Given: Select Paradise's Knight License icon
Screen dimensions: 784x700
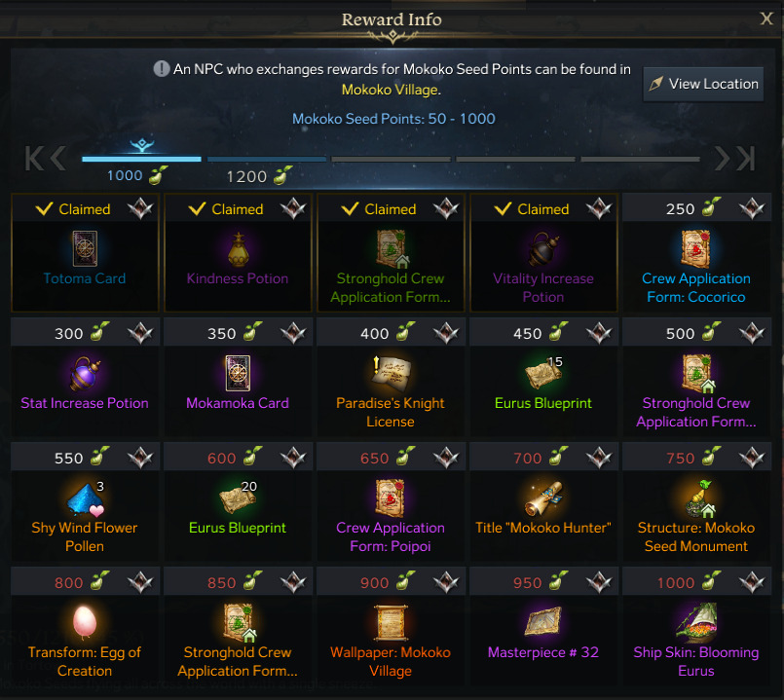Looking at the screenshot, I should pos(391,373).
